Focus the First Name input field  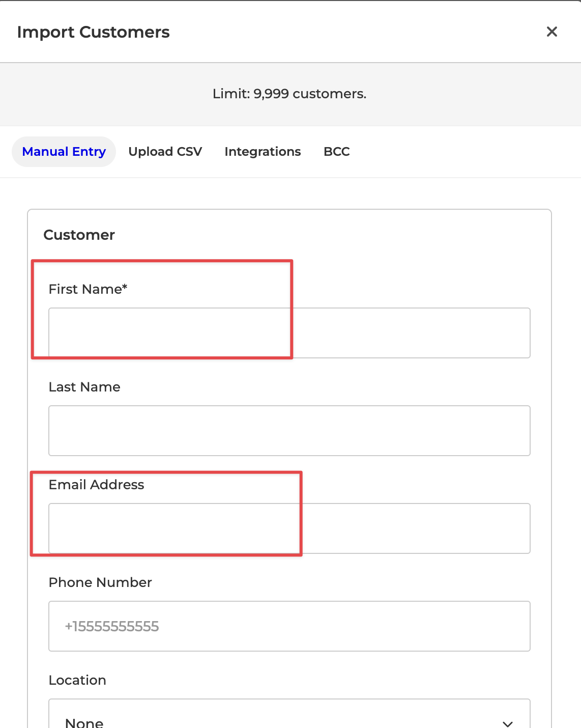(x=289, y=333)
